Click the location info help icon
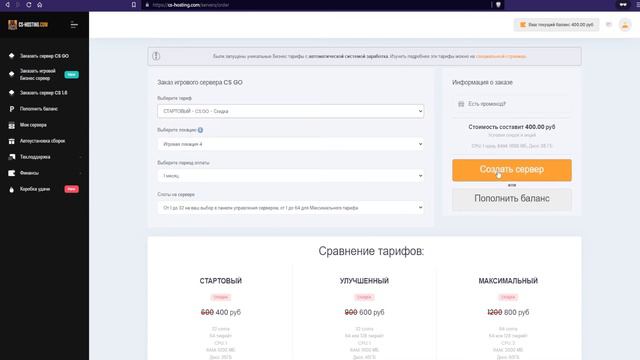Screen dimensions: 640x360 point(200,130)
